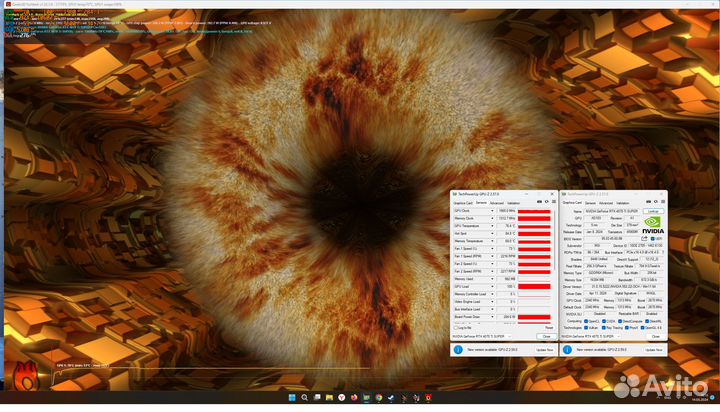Click refresh icon in GPU-Z Graphics Card window
720x412 pixels.
point(656,202)
